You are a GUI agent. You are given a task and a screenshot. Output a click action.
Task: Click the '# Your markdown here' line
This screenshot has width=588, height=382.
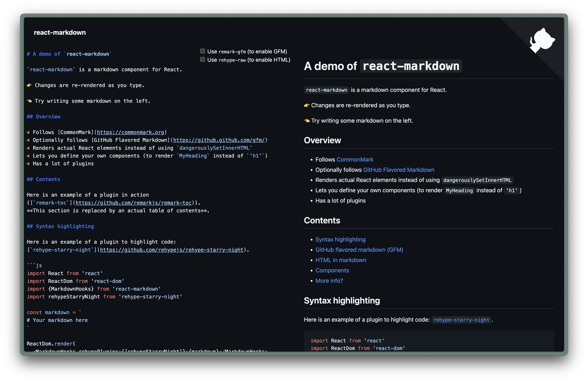pyautogui.click(x=57, y=320)
